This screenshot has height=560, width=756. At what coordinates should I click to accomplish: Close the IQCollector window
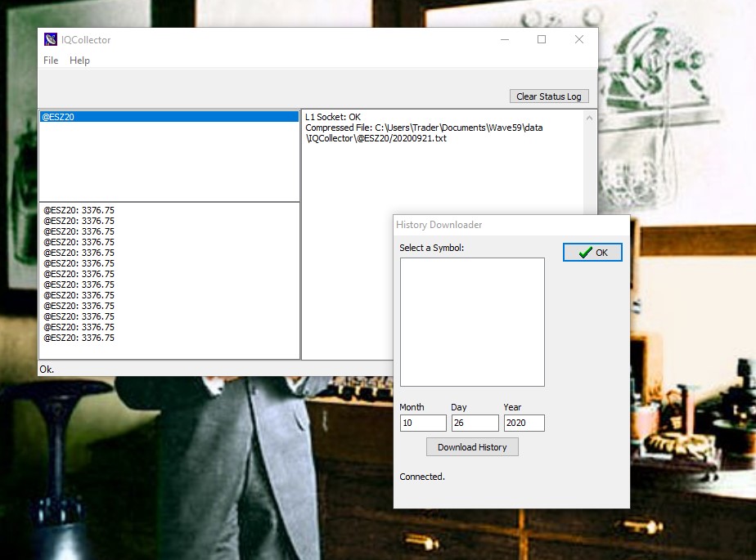[x=579, y=39]
